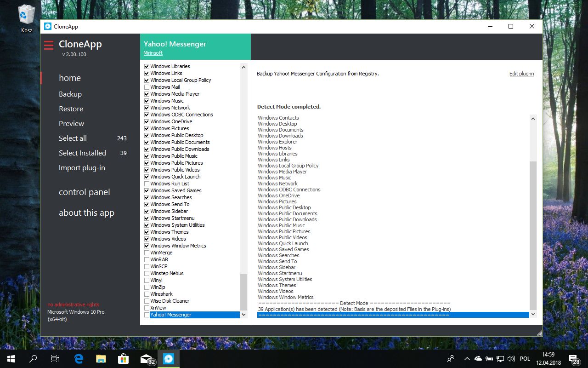
Task: Select Restore in the sidebar
Action: click(71, 109)
